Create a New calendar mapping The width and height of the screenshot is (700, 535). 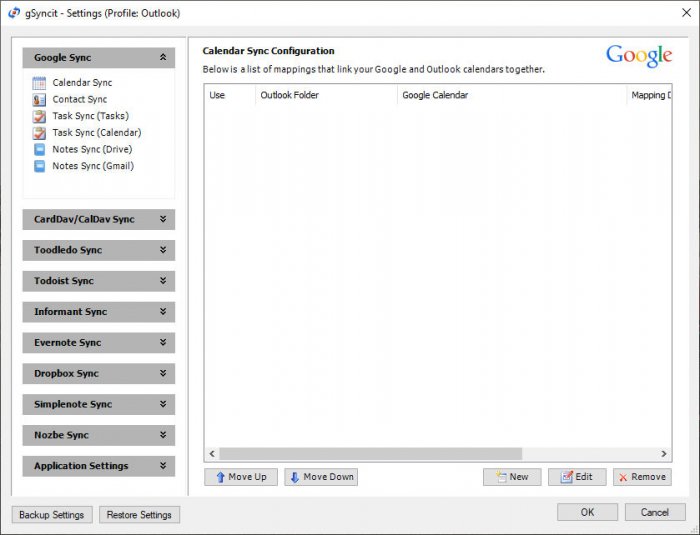coord(512,477)
